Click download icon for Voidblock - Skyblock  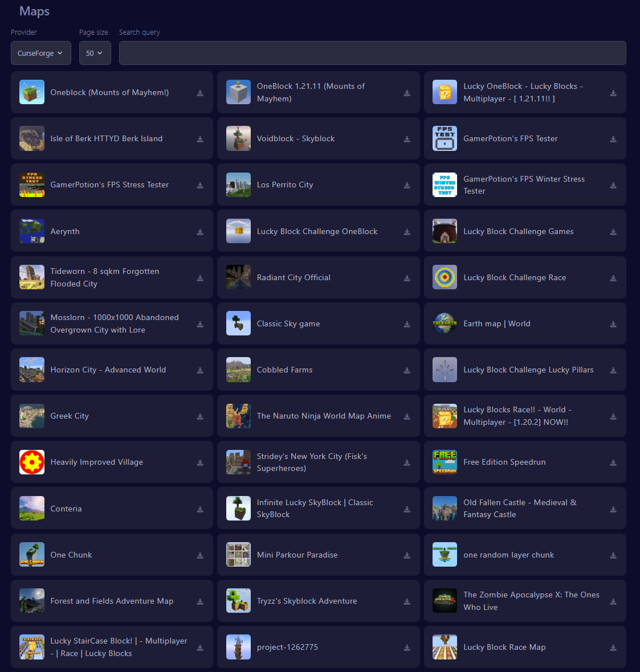(x=407, y=139)
